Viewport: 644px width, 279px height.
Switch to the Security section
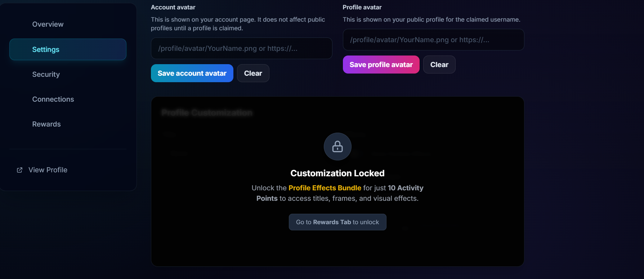click(46, 74)
